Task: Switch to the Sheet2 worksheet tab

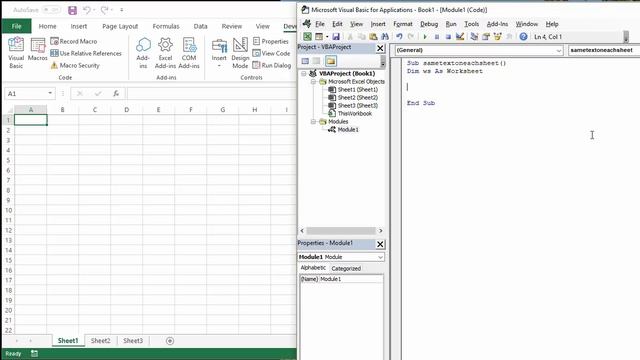Action: coord(100,341)
